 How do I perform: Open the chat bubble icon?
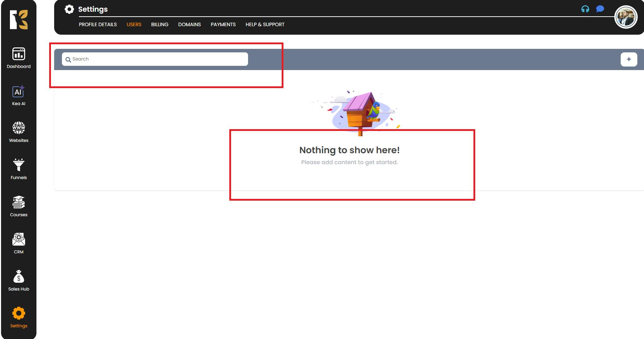tap(600, 9)
